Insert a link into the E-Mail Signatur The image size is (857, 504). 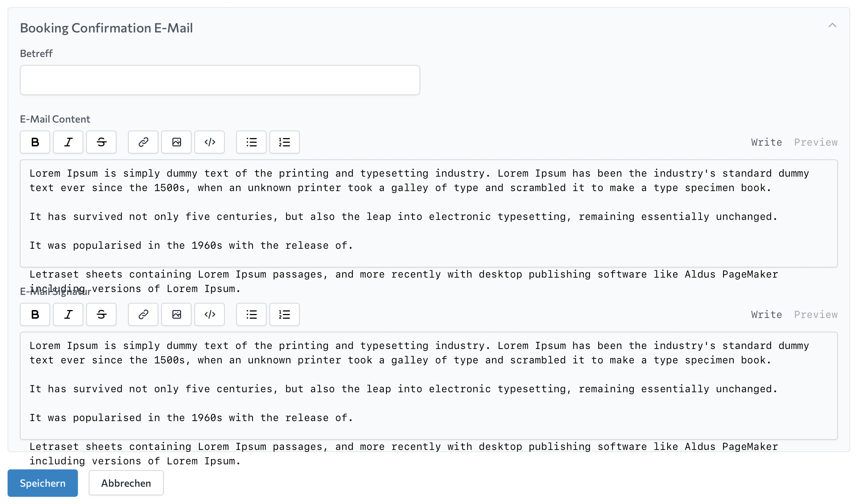(142, 314)
